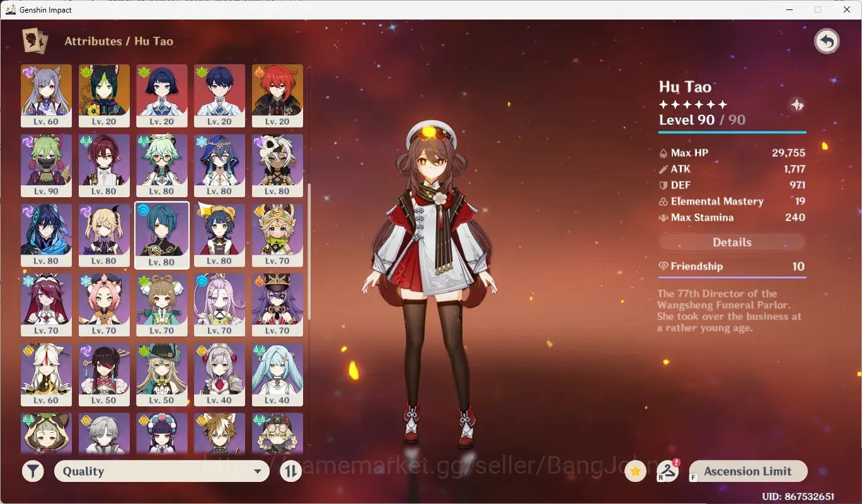Image resolution: width=862 pixels, height=504 pixels.
Task: Select Rosaria the Cryo nun
Action: [x=46, y=305]
